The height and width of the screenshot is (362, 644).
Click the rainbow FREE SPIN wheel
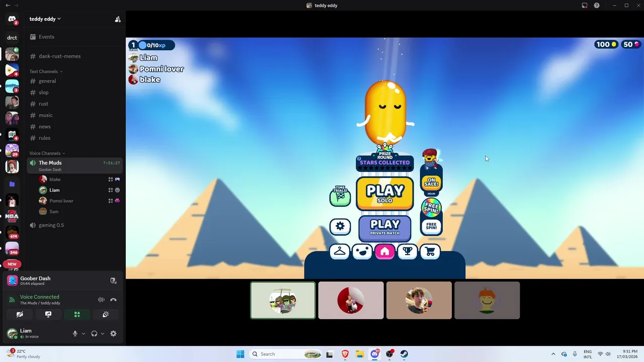[x=431, y=207]
